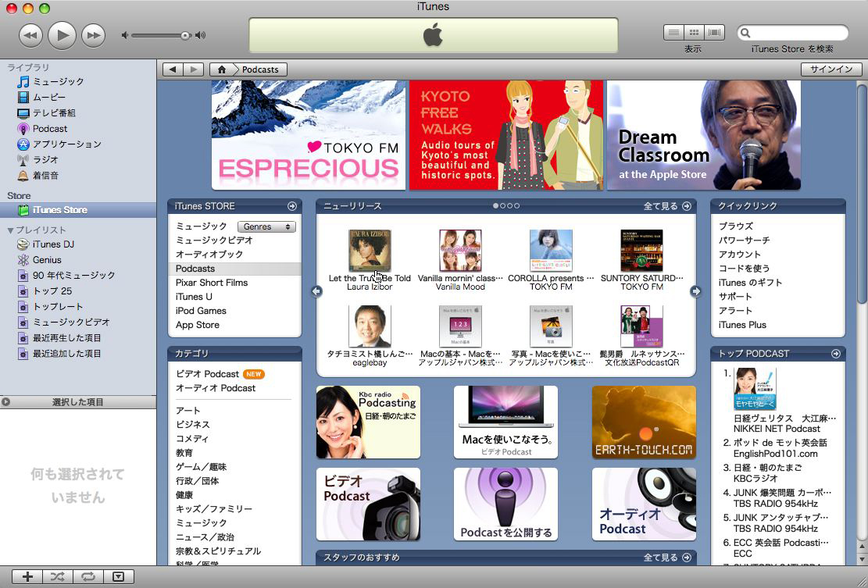Toggle shuffle button in bottom bar
This screenshot has height=588, width=868.
coord(58,577)
